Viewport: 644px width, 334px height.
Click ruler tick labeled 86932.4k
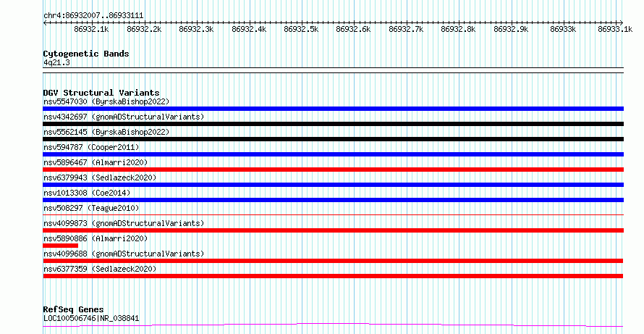coord(249,29)
